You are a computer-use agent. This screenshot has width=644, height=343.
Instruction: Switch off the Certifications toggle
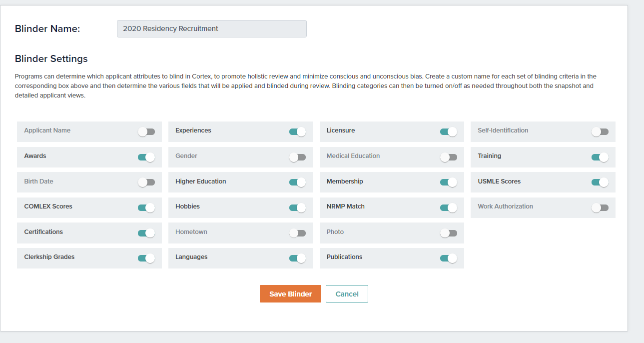coord(146,233)
